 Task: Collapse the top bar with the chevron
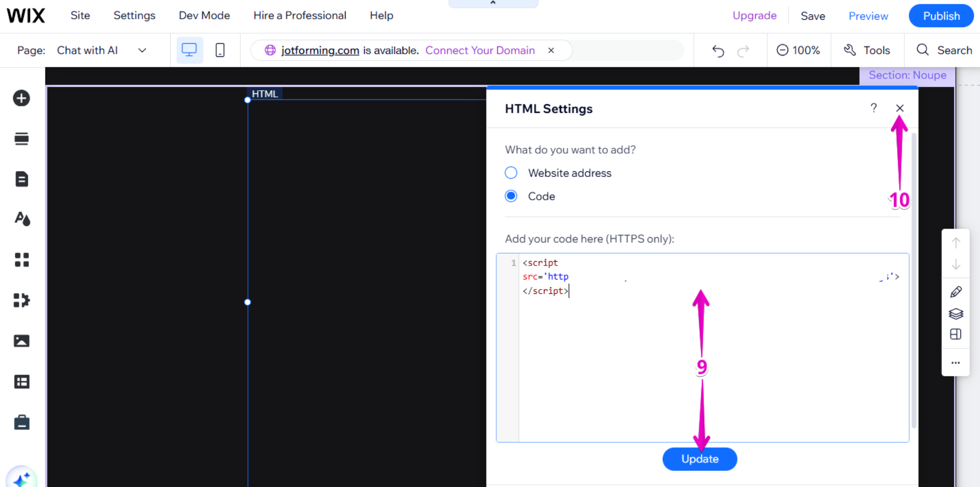pos(493,3)
